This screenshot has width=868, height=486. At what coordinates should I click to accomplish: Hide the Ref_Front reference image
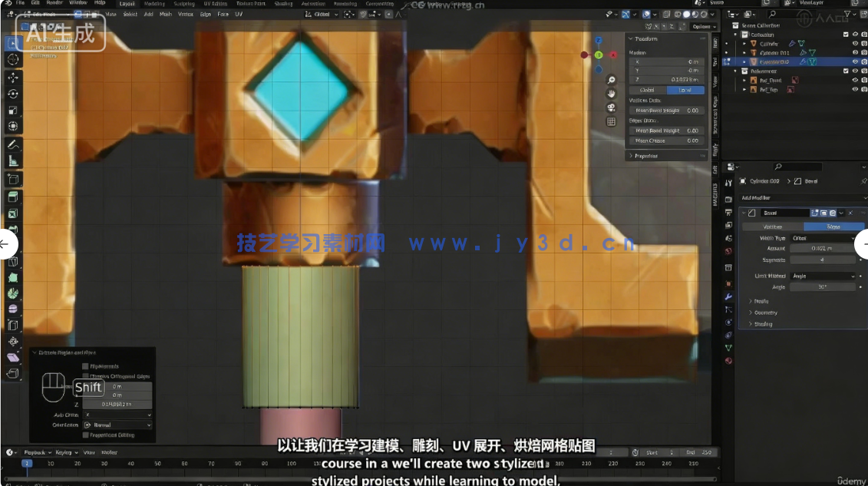854,80
